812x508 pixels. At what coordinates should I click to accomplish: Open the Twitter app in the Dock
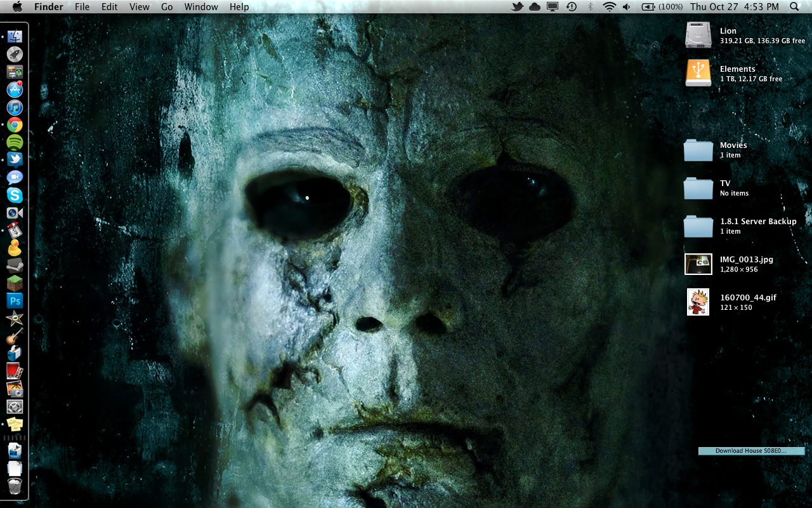point(15,160)
